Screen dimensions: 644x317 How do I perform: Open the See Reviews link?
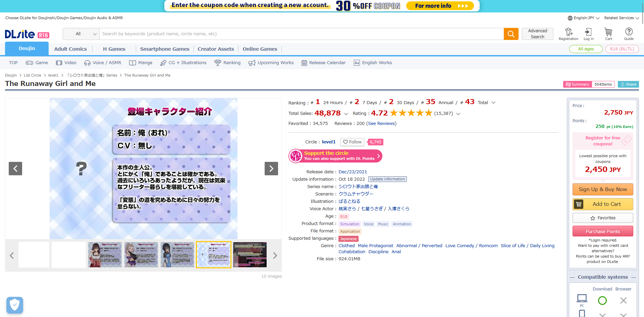[382, 124]
